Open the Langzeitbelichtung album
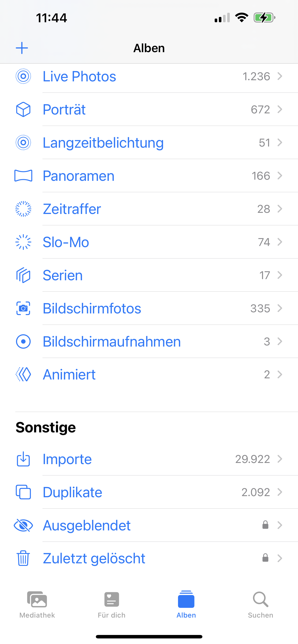The width and height of the screenshot is (298, 644). (103, 143)
